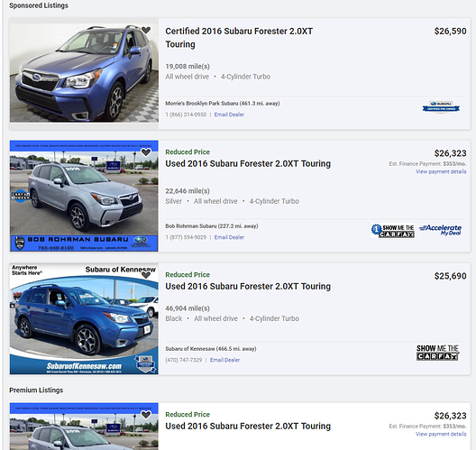Click the Subaru of Kennesaw car photo

[84, 318]
